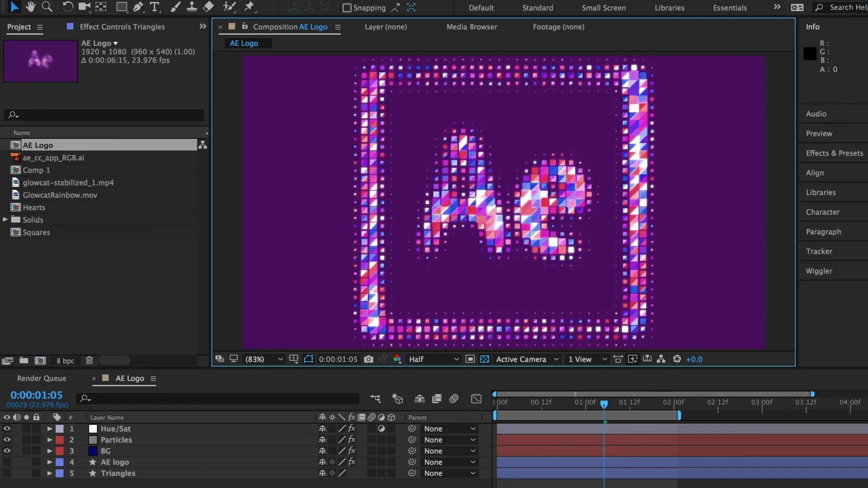Select the Hand tool
Screen dimensions: 868x488
click(x=30, y=7)
